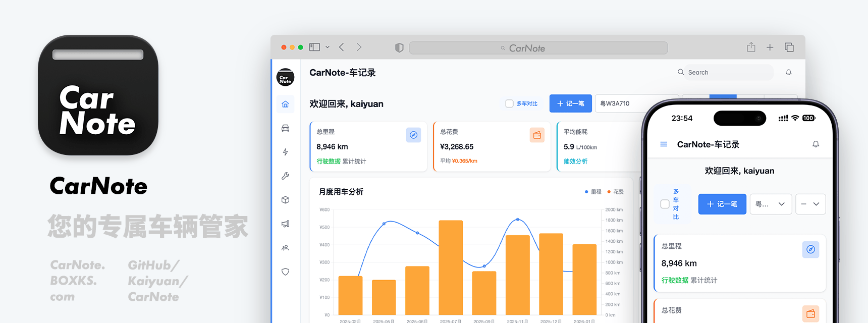Select the shield icon in sidebar

click(x=285, y=272)
